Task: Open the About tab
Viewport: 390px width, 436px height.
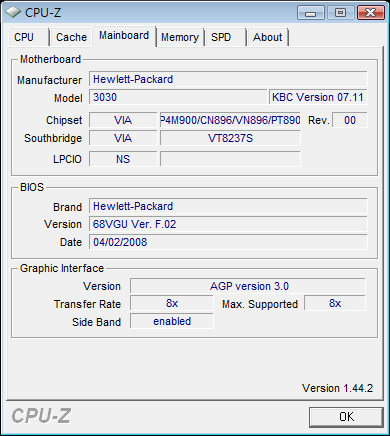Action: click(x=268, y=37)
